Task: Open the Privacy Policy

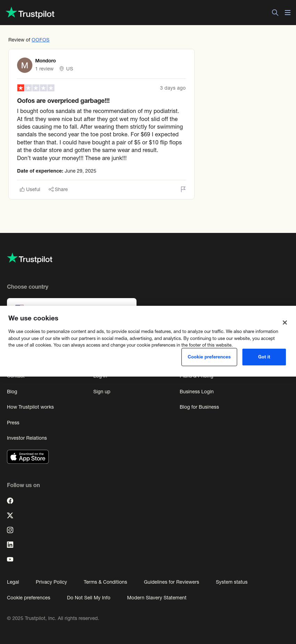Action: 51,582
